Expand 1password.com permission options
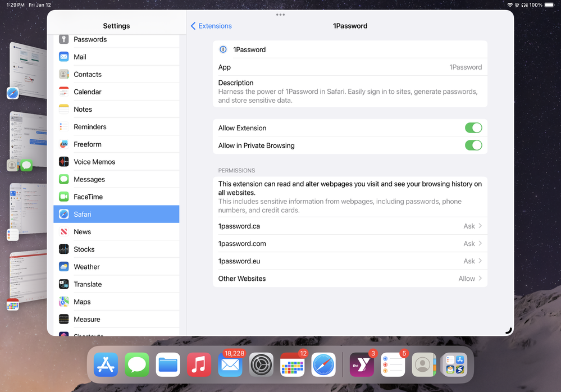The height and width of the screenshot is (392, 561). (350, 244)
